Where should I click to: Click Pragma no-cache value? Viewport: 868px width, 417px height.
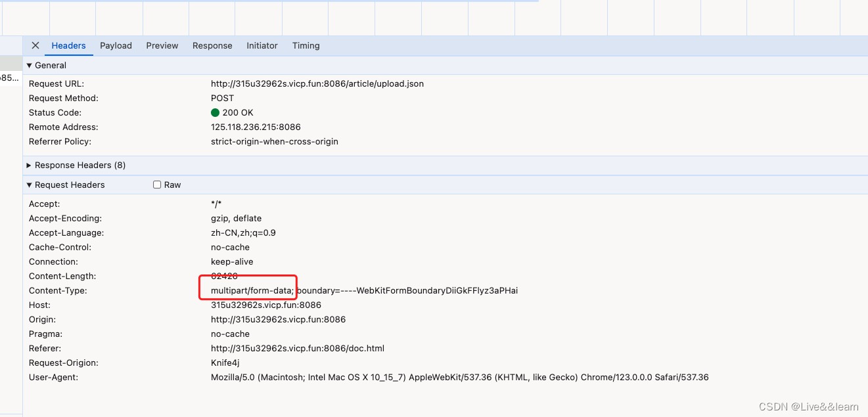coord(230,334)
